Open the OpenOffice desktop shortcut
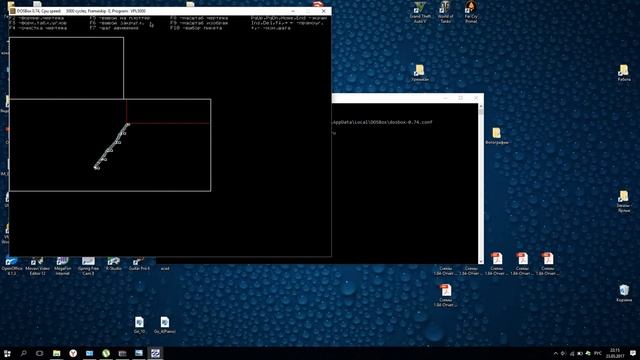Screen dimensions: 640x360 coord(12,266)
